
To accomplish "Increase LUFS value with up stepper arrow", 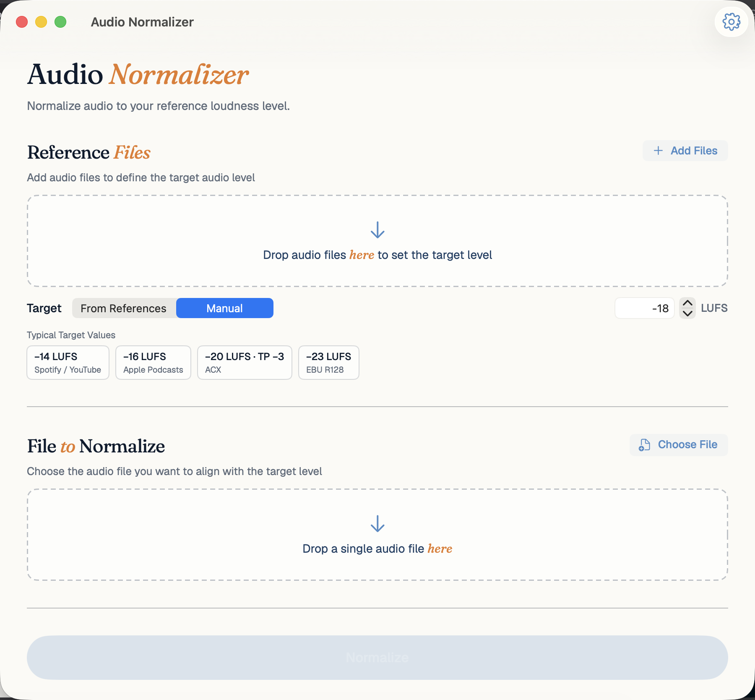I will 687,303.
